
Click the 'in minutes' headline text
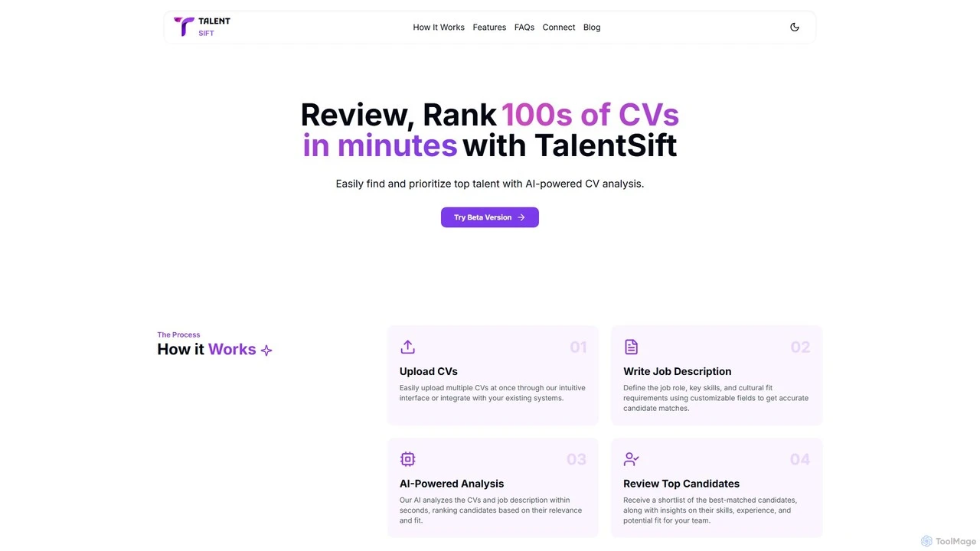point(380,145)
